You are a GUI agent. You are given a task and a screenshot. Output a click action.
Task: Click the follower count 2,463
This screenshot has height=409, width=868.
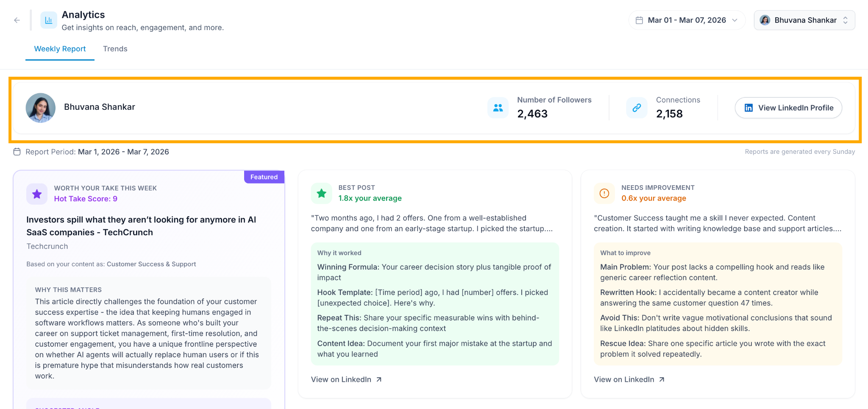click(x=532, y=114)
